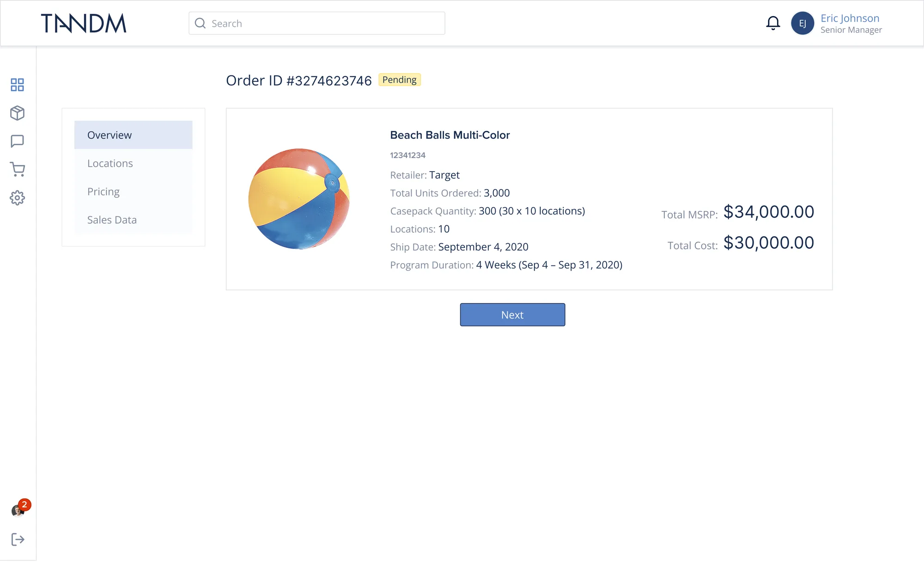Screen dimensions: 924x578
Task: Click the search magnifier icon
Action: [200, 23]
